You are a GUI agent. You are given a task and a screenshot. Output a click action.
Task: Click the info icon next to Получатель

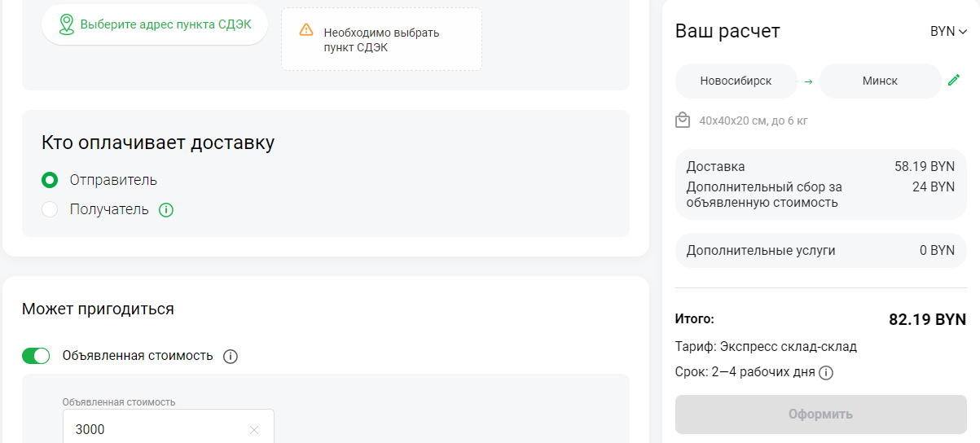[x=166, y=209]
